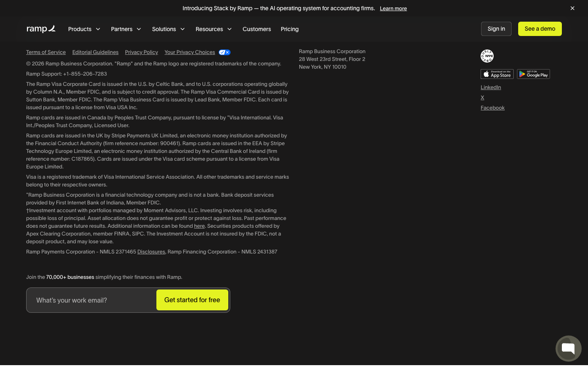This screenshot has height=368, width=588.
Task: Expand the Resources dropdown chevron
Action: 229,29
